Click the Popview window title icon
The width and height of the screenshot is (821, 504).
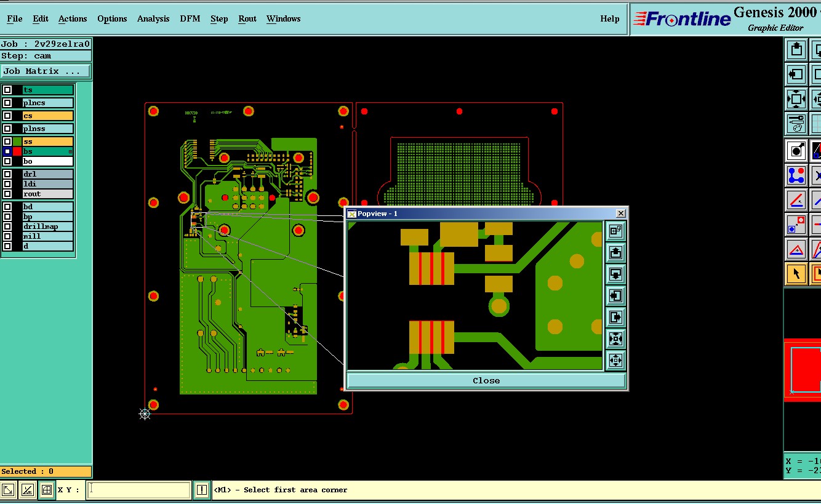coord(352,214)
